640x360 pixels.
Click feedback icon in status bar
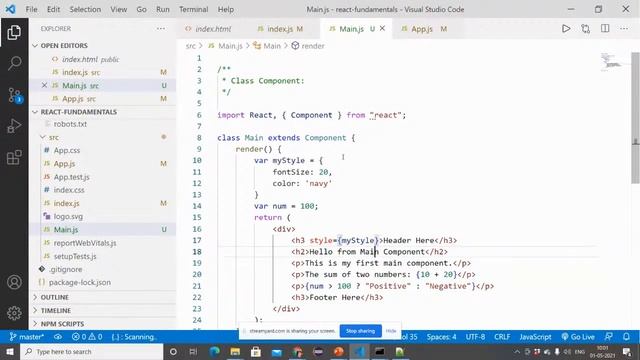pos(608,337)
